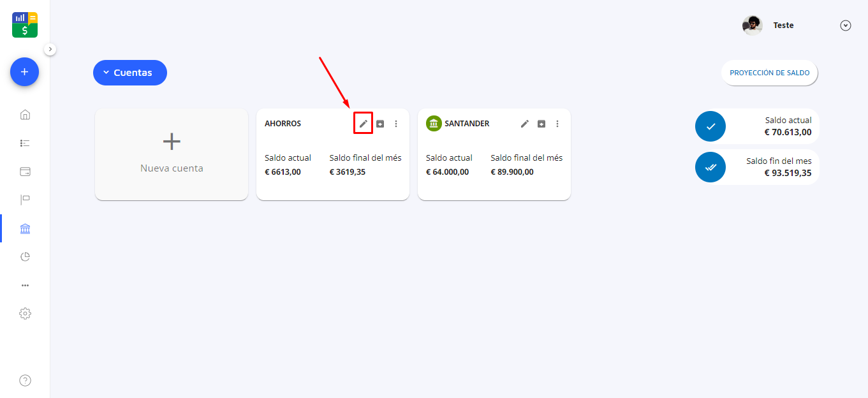868x398 pixels.
Task: Edit the AHORROS account with pencil icon
Action: point(364,124)
